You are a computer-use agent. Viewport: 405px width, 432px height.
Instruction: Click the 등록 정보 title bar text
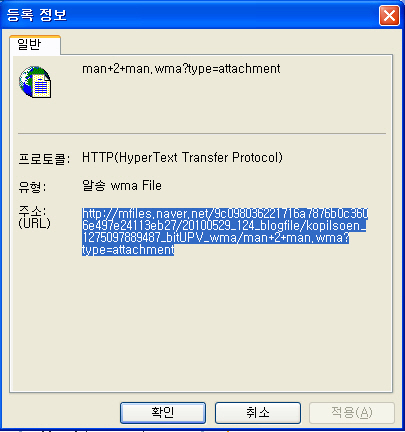point(37,15)
